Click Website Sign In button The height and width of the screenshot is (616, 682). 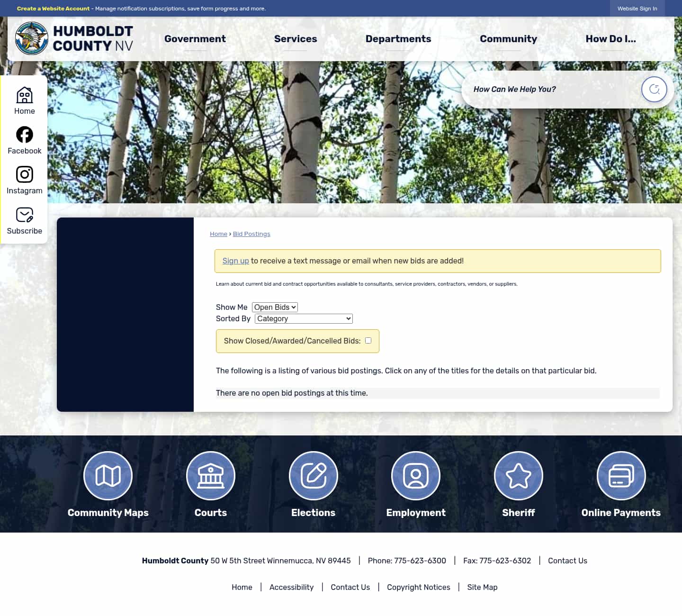[x=637, y=9]
